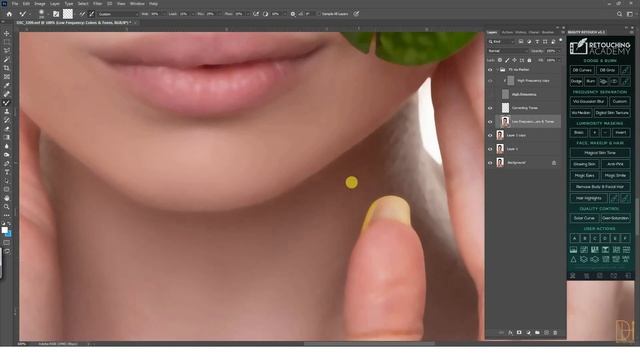Click the delete layer trash icon
This screenshot has width=640, height=360.
coord(555,333)
